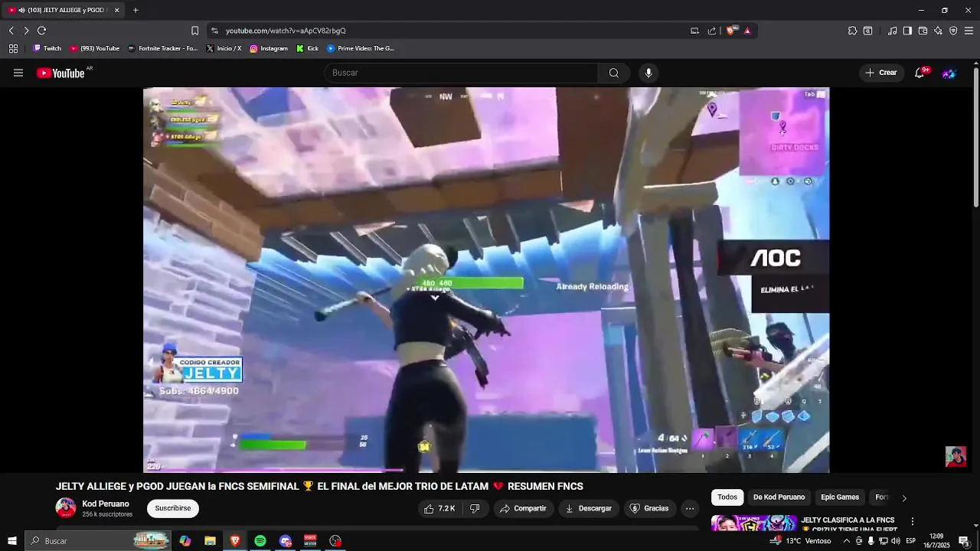Open the Brave Wallet icon
The image size is (980, 551).
[x=923, y=31]
